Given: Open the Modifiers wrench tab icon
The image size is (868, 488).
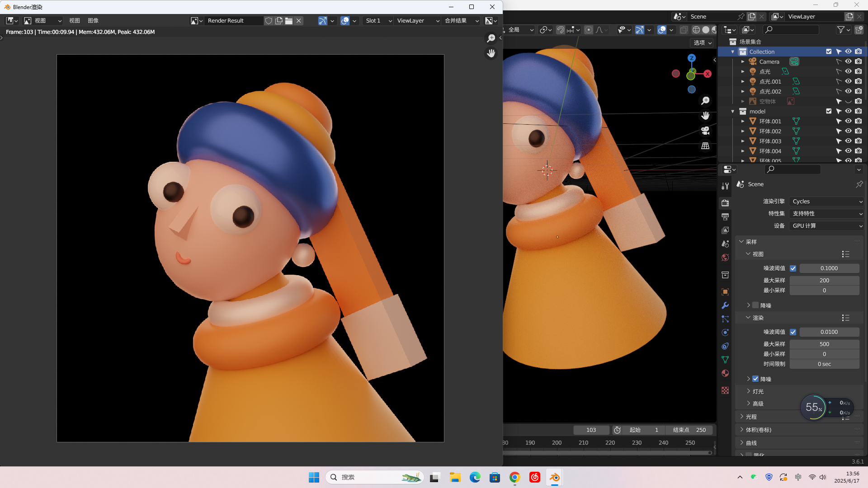Looking at the screenshot, I should pos(725,305).
